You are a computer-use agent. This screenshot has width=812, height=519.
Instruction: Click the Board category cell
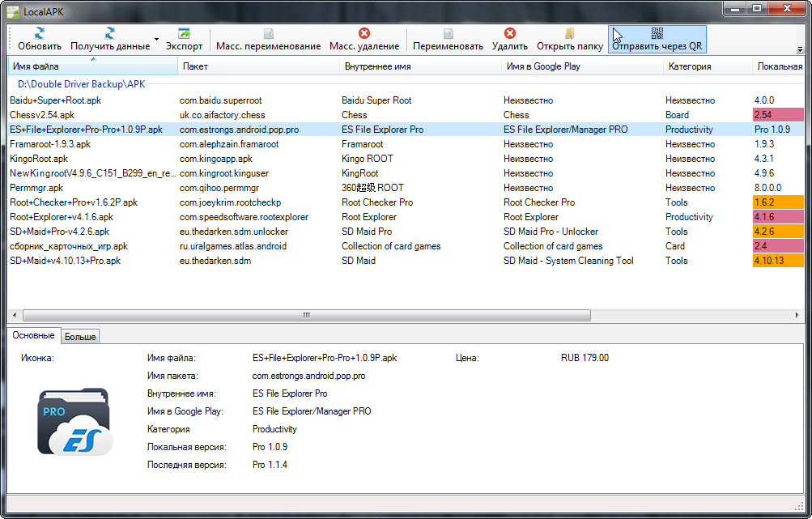coord(677,115)
